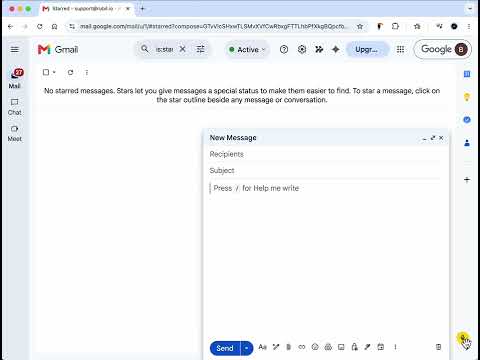
Task: Open the Support help icon
Action: click(x=284, y=49)
